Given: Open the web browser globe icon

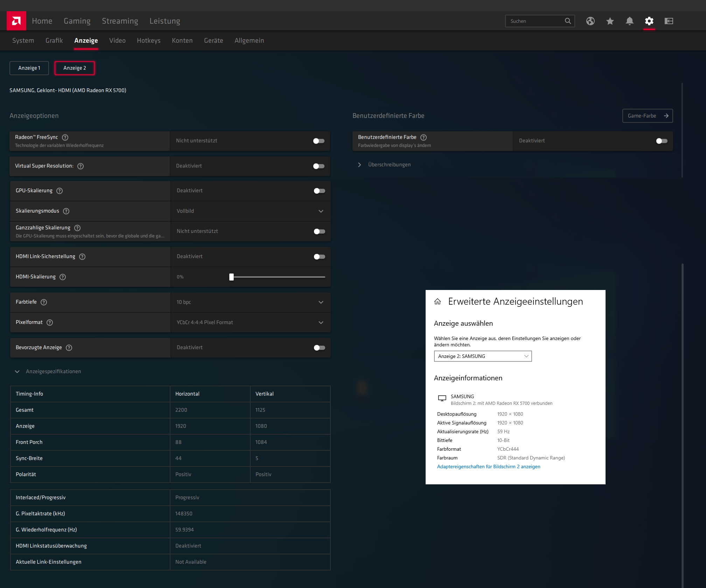Looking at the screenshot, I should [590, 21].
